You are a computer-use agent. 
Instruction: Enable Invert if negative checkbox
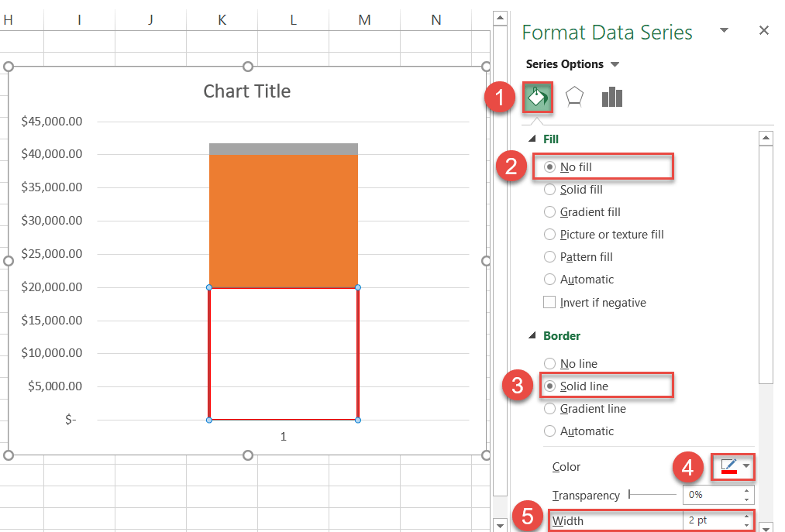tap(550, 303)
